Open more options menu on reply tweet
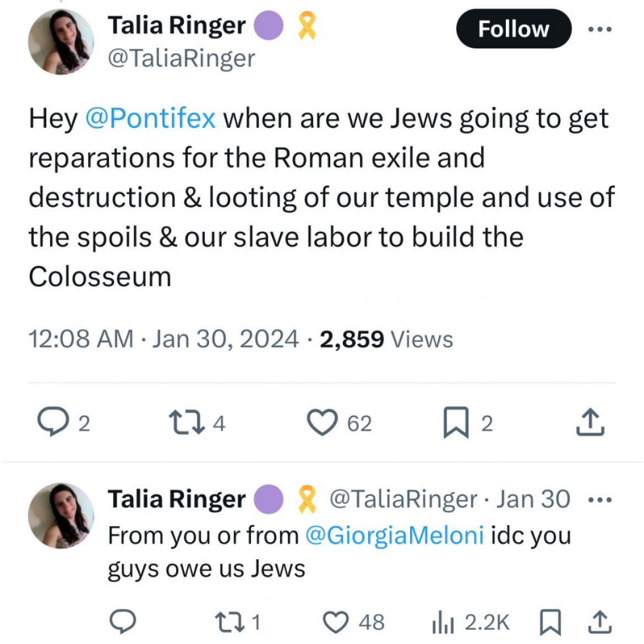This screenshot has width=644, height=644. click(600, 500)
